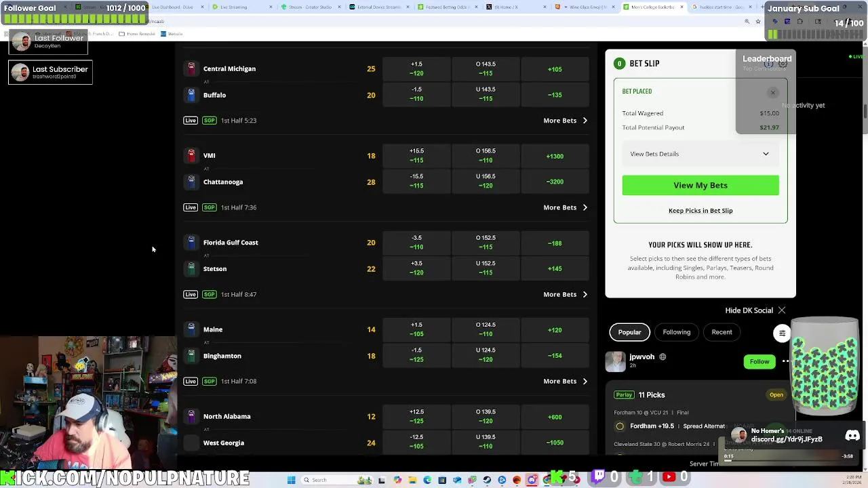Open Task View on the taskbar
The height and width of the screenshot is (488, 868).
pos(382,480)
